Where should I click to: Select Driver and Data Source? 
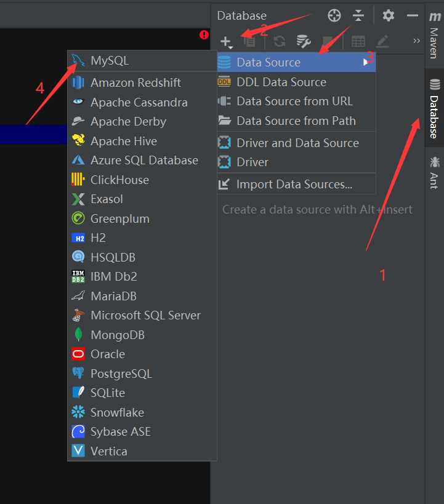[x=296, y=143]
